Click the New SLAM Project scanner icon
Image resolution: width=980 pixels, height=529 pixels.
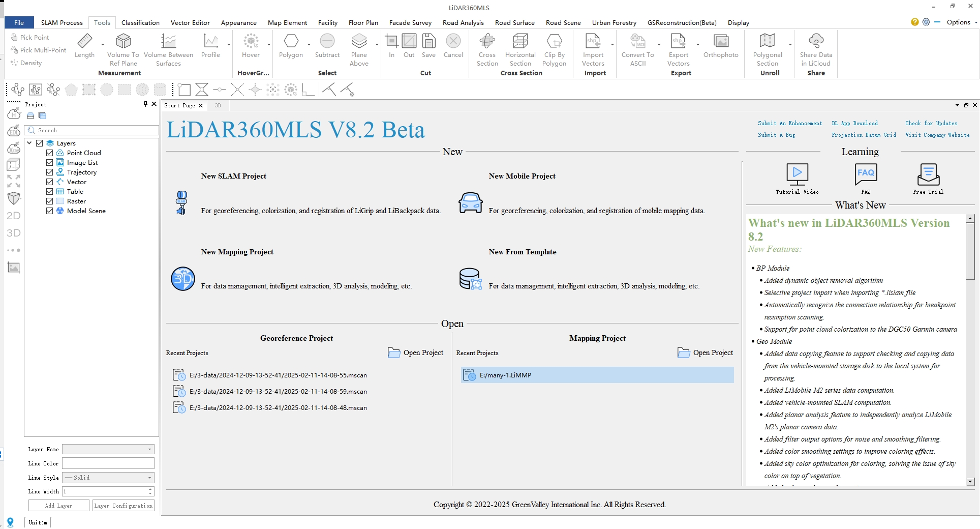click(x=181, y=202)
